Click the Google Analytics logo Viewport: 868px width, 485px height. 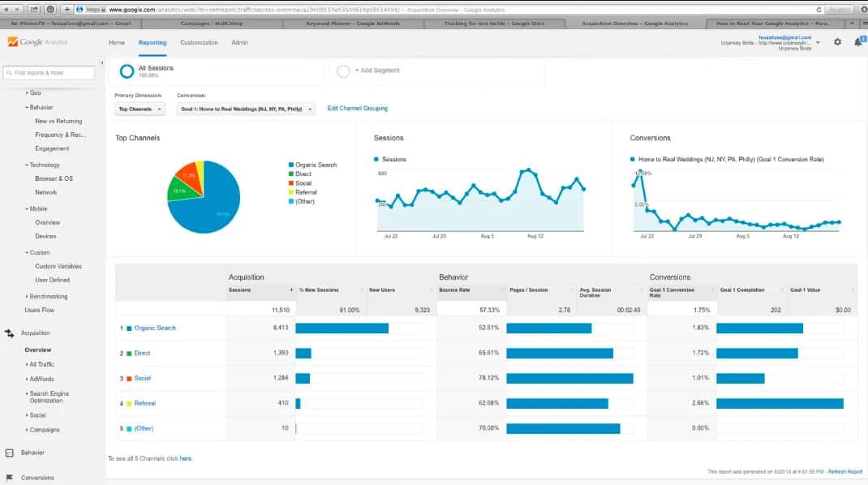tap(37, 42)
